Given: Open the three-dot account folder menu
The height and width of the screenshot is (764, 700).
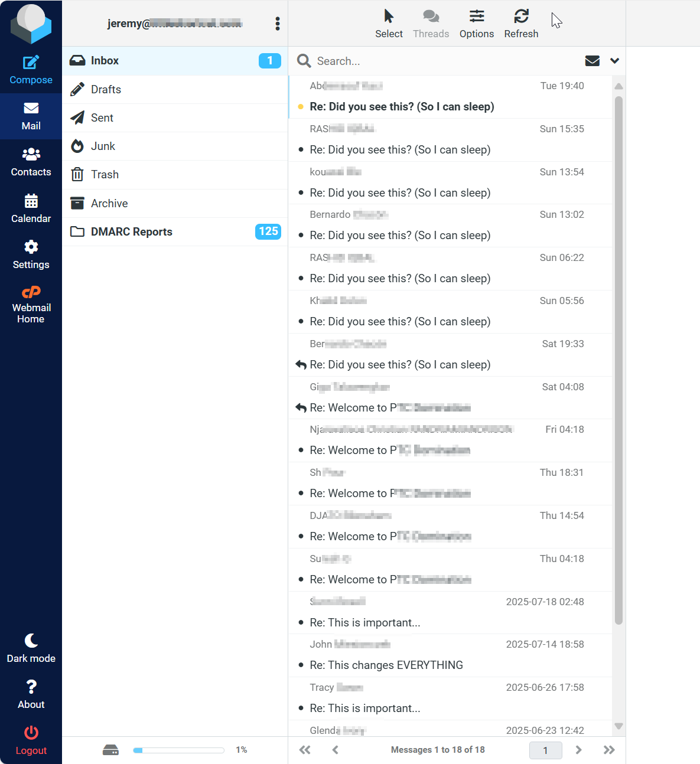Looking at the screenshot, I should (x=277, y=24).
